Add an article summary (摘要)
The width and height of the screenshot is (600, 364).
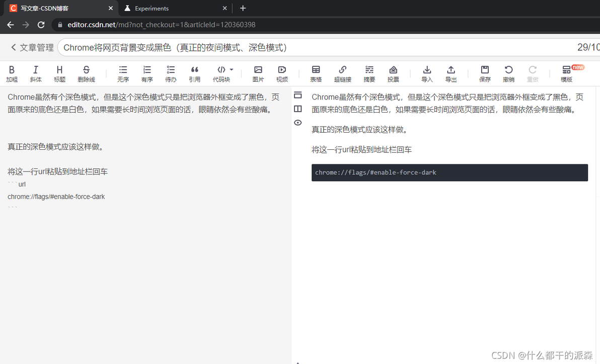coord(369,74)
